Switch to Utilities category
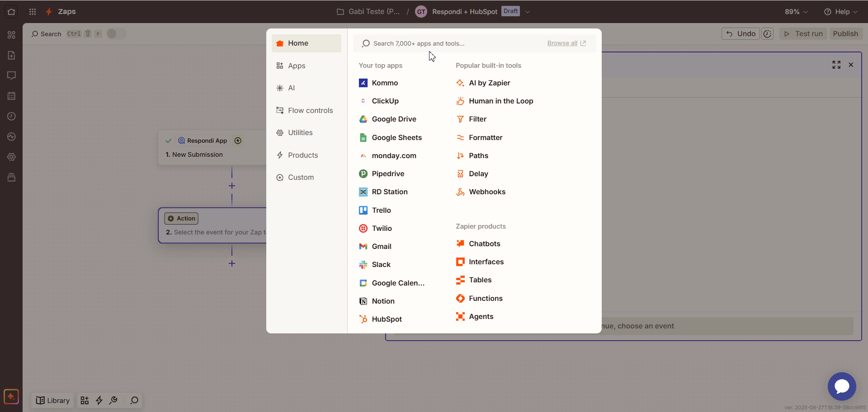The image size is (868, 412). (x=306, y=133)
